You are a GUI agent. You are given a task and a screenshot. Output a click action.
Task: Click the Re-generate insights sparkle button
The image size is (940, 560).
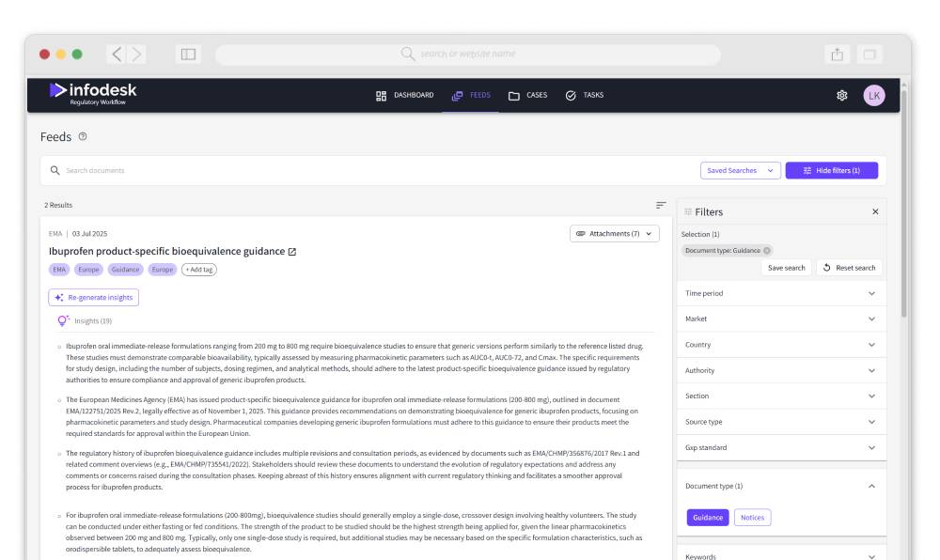[x=95, y=298]
